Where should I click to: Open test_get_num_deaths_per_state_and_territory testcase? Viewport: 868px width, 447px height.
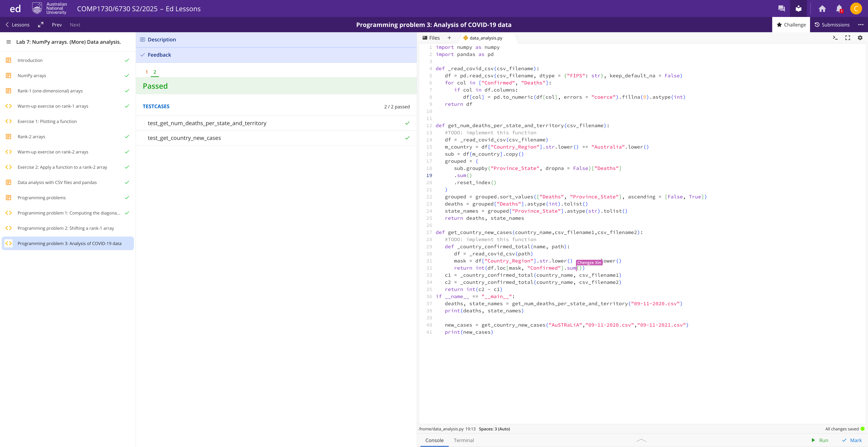pos(276,123)
